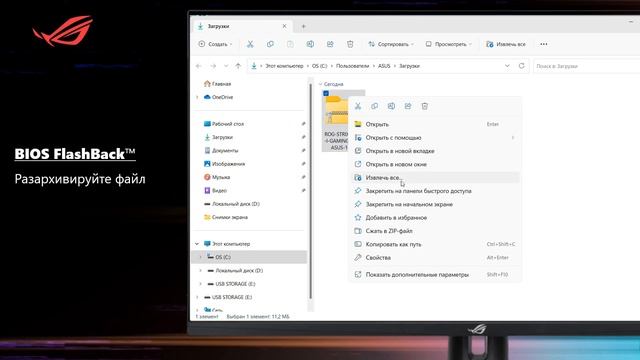Select Открыть в новом окне
This screenshot has height=360, width=640.
pyautogui.click(x=435, y=164)
